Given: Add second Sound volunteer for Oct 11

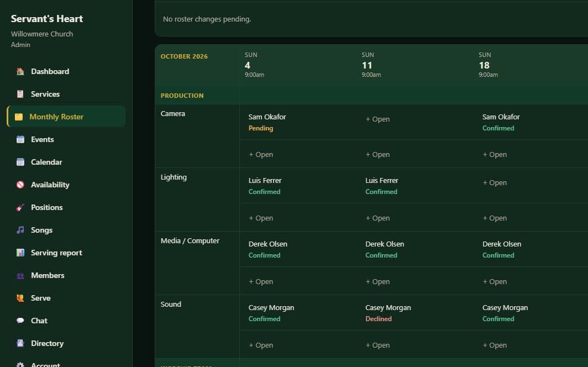Looking at the screenshot, I should coord(377,345).
